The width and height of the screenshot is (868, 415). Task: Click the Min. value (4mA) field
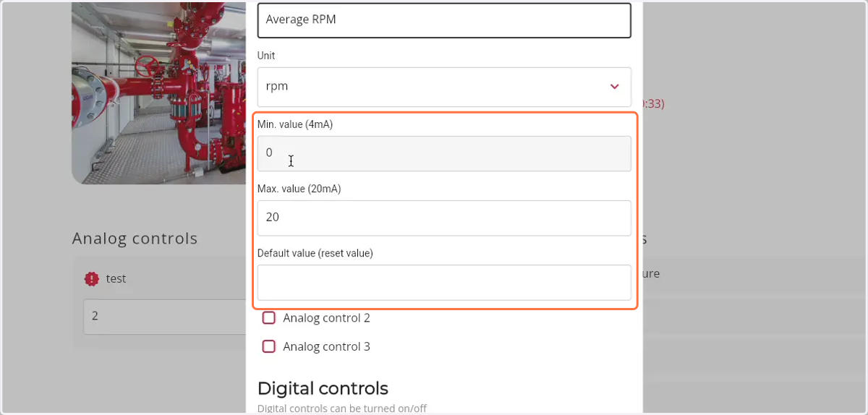pyautogui.click(x=444, y=153)
